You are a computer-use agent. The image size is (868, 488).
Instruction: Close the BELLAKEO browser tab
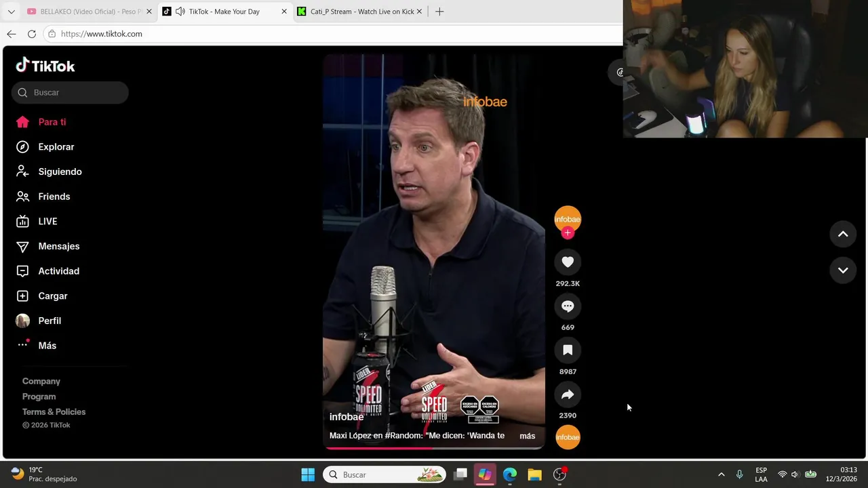[149, 12]
